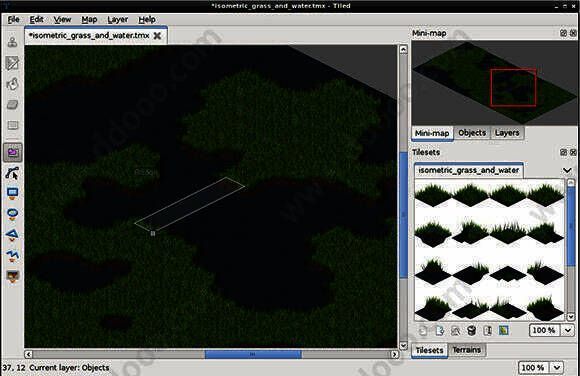Viewport: 580px width, 376px height.
Task: Click the Import Tileset icon
Action: click(x=439, y=330)
